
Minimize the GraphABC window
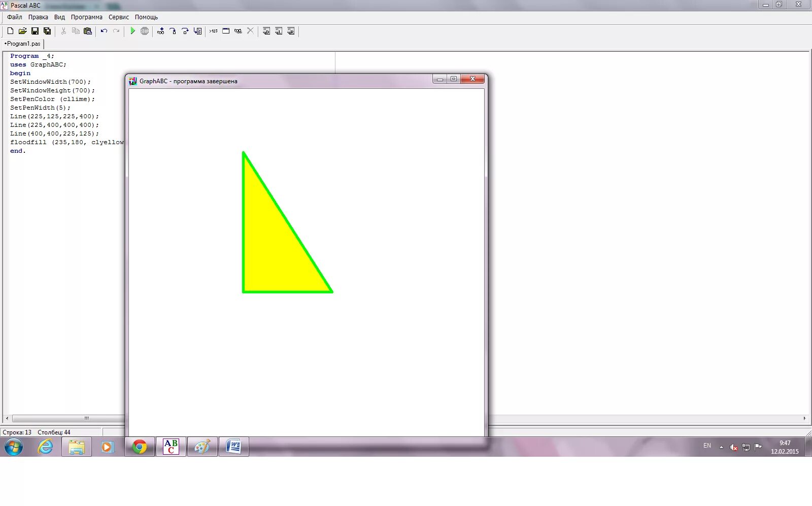tap(440, 79)
